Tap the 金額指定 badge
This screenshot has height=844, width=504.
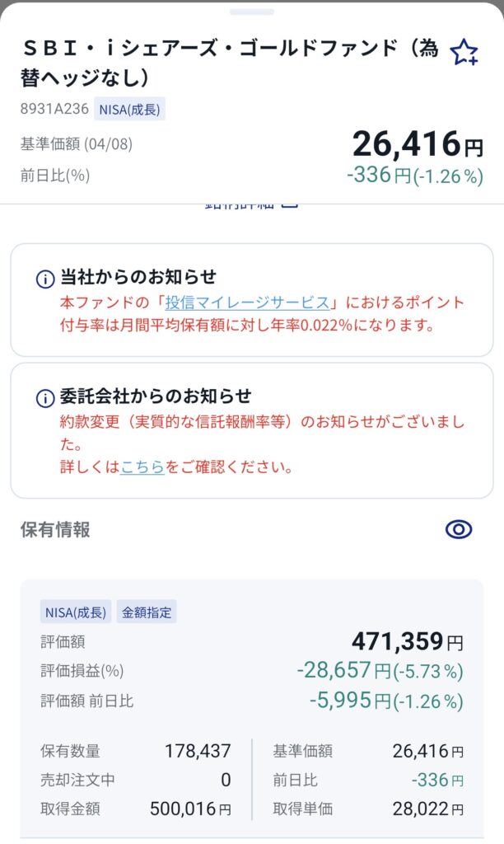tap(147, 612)
